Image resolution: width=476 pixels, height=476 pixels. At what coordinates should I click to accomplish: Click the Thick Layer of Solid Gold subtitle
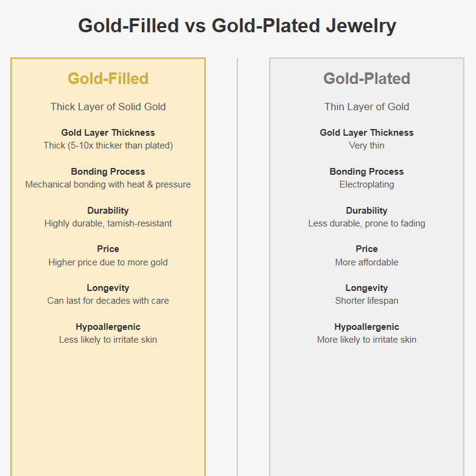coord(108,107)
